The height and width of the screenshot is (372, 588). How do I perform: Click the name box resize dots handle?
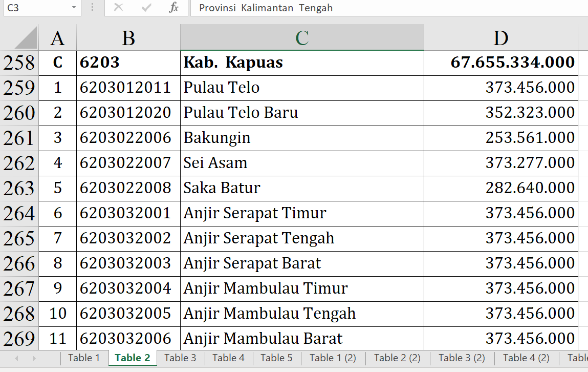(x=92, y=8)
